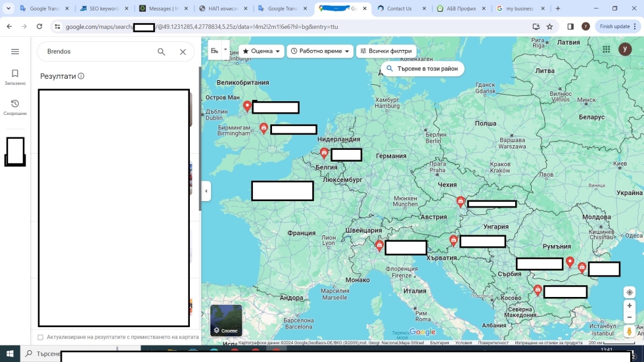Expand the Оценка rating filter dropdown

(262, 51)
